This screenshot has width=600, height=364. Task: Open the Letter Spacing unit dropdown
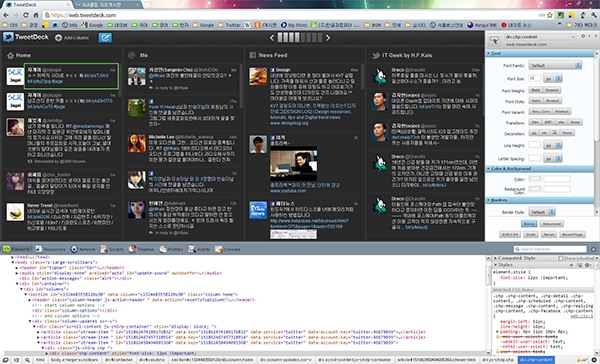(553, 158)
